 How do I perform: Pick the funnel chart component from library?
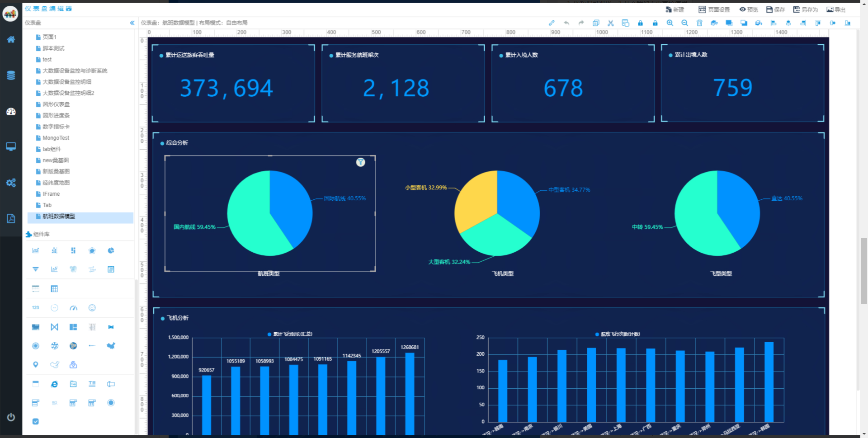[35, 269]
